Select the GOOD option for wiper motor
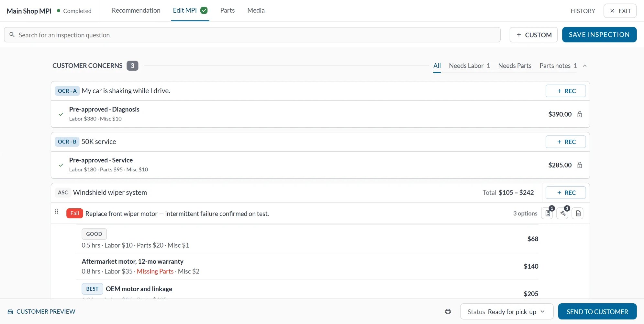The height and width of the screenshot is (324, 644). pyautogui.click(x=307, y=239)
